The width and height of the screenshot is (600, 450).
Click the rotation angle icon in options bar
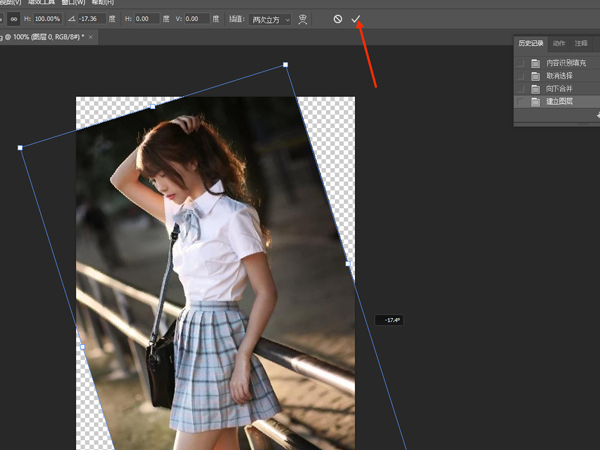[70, 19]
